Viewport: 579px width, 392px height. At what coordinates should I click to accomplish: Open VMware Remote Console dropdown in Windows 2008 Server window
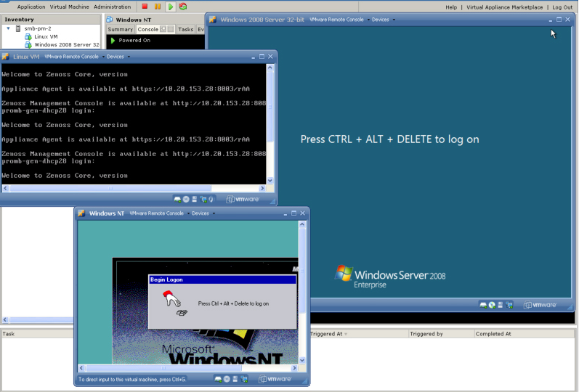(x=339, y=20)
